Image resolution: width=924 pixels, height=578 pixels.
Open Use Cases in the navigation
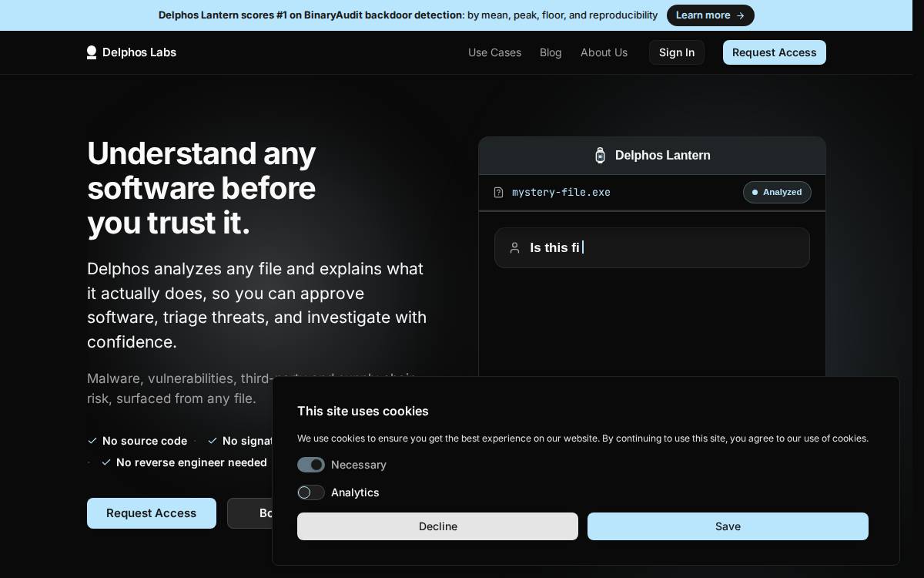[x=494, y=52]
